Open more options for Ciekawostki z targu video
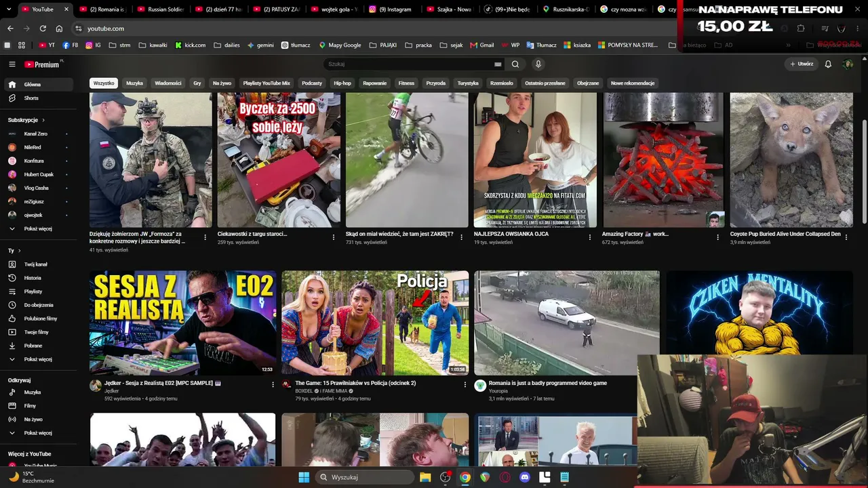 tap(333, 237)
